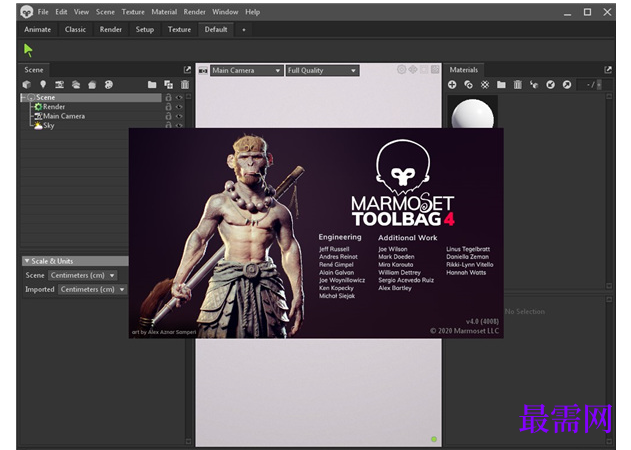Click Marmoset Toolbag 4 splash screen image
This screenshot has height=450, width=631.
[x=316, y=233]
